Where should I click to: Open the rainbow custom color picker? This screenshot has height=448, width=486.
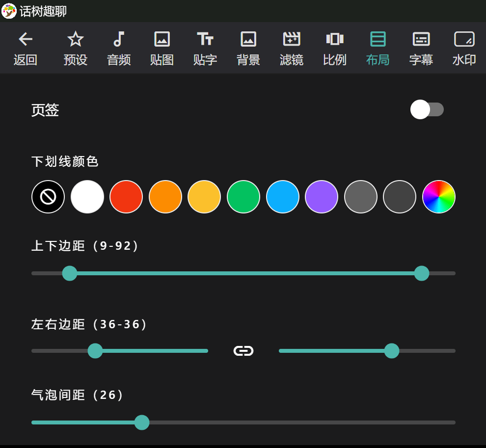coord(439,197)
